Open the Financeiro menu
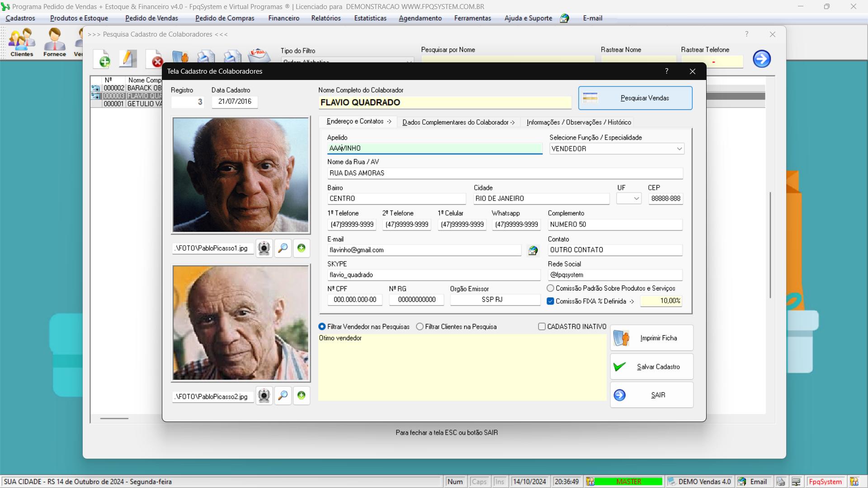Viewport: 868px width, 488px height. click(x=283, y=19)
